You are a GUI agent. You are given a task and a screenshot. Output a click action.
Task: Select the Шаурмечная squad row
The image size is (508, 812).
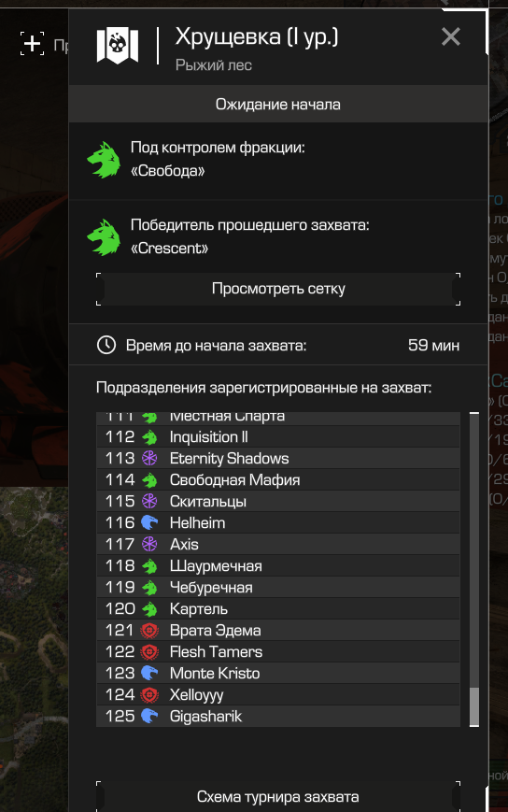point(278,566)
